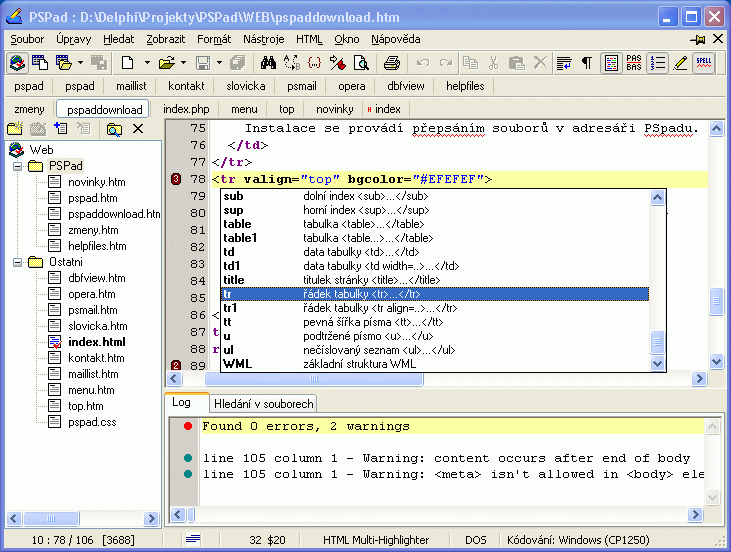The height and width of the screenshot is (552, 731).
Task: Open pspad.css in project tree
Action: click(92, 422)
